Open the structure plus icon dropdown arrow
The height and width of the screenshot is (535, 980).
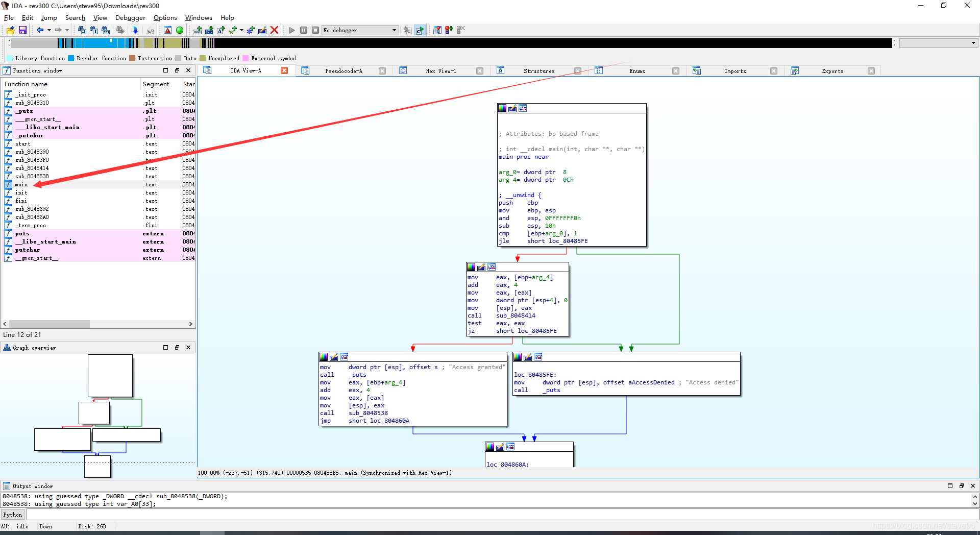click(241, 30)
